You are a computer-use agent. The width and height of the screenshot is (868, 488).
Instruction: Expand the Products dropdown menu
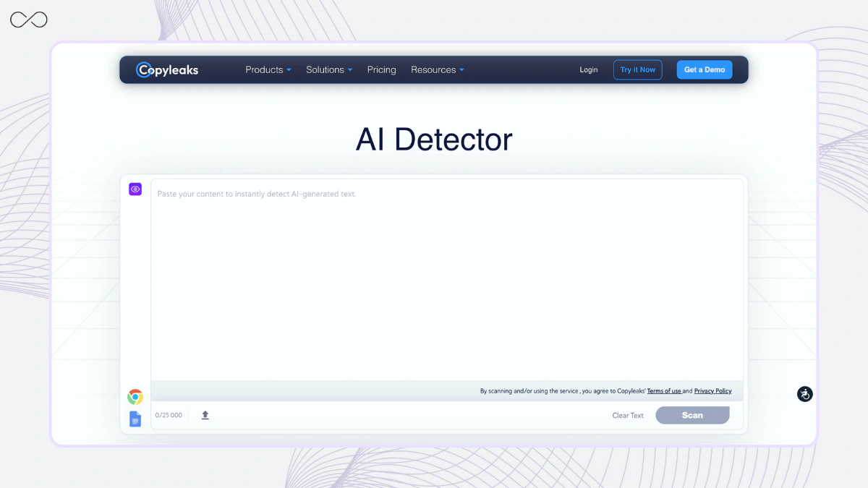point(268,70)
